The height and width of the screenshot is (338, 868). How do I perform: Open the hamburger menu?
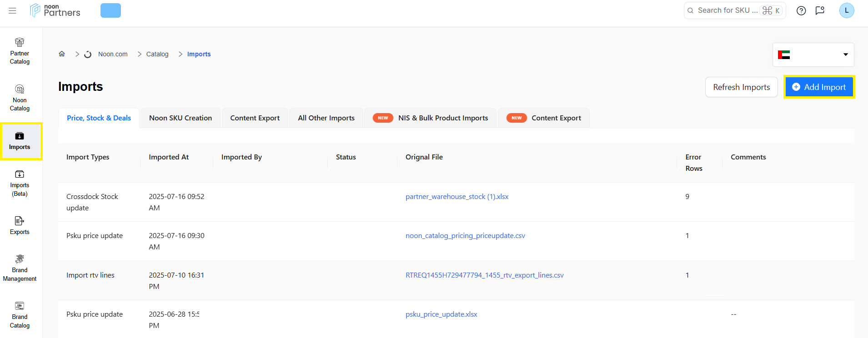click(x=12, y=10)
